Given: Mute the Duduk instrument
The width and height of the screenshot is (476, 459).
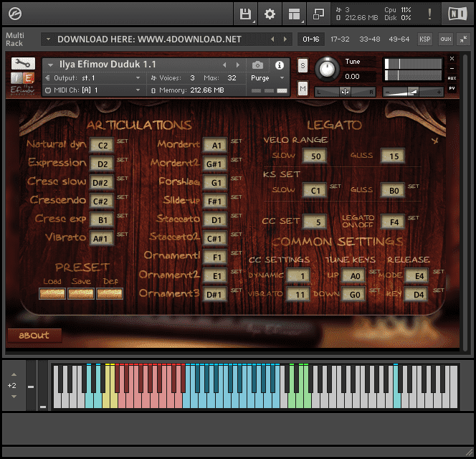Looking at the screenshot, I should click(303, 88).
